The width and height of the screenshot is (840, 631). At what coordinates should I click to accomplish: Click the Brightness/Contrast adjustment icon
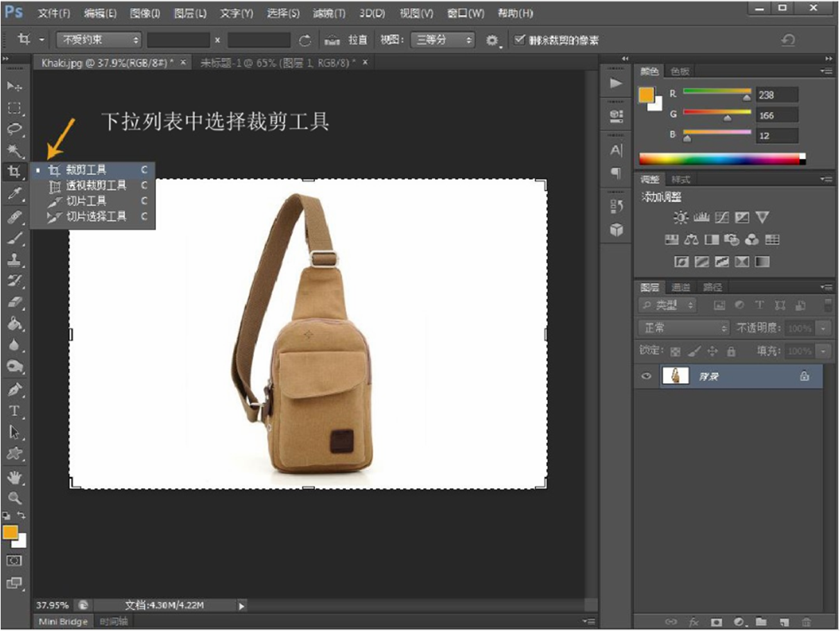click(680, 218)
